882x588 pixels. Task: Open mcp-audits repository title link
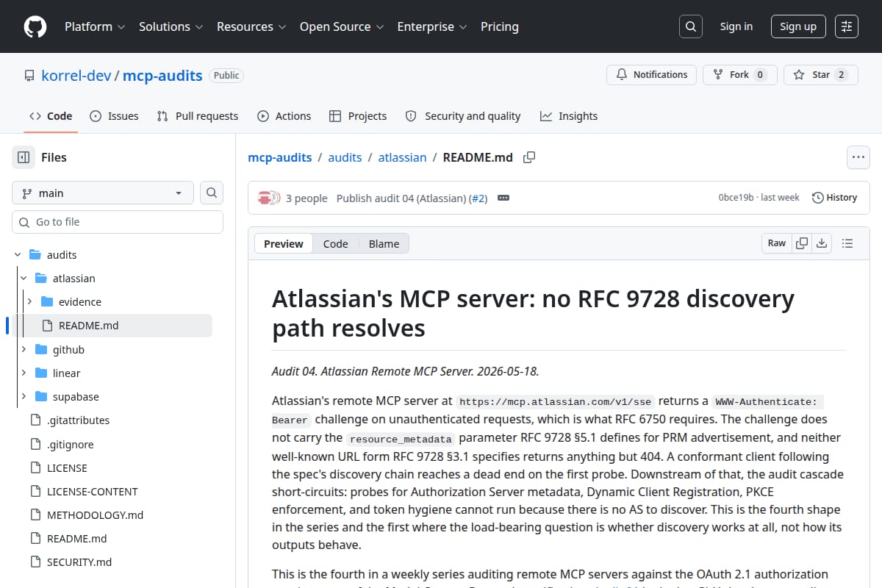click(x=162, y=75)
